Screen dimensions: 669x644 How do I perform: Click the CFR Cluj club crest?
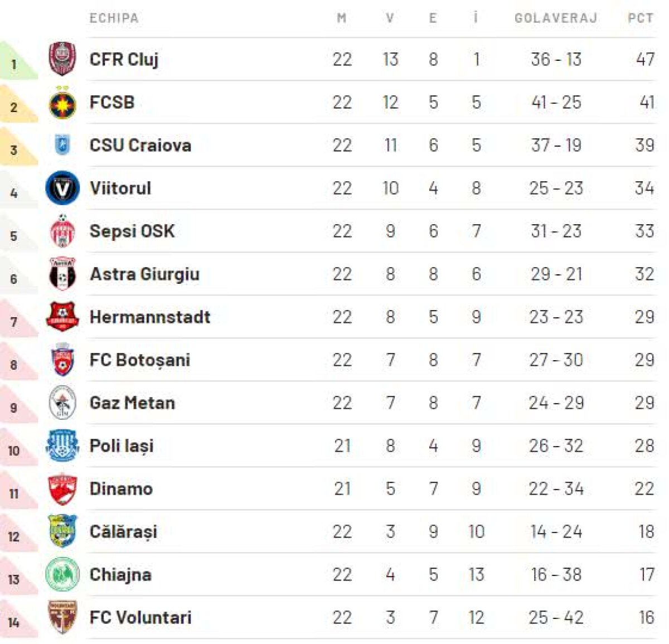point(62,59)
